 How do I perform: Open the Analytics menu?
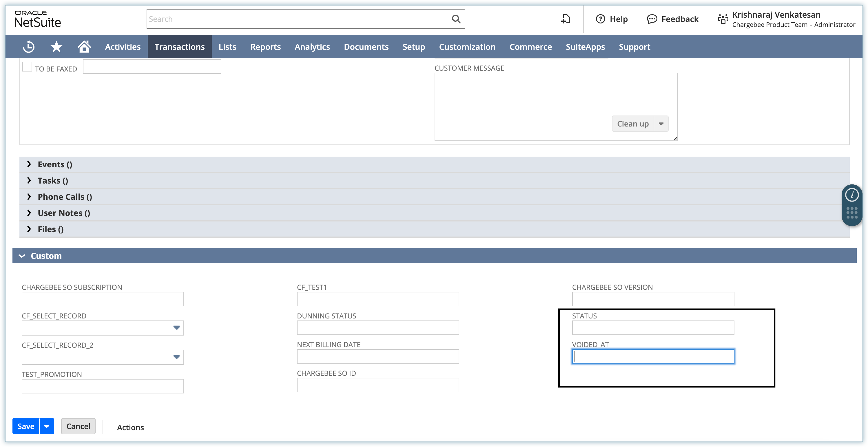312,47
